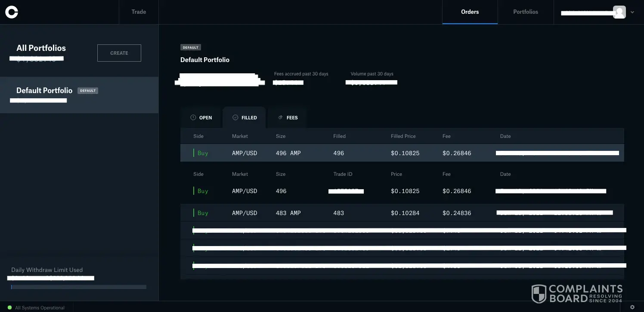The image size is (644, 312).
Task: Click the green system status dot
Action: (x=9, y=308)
